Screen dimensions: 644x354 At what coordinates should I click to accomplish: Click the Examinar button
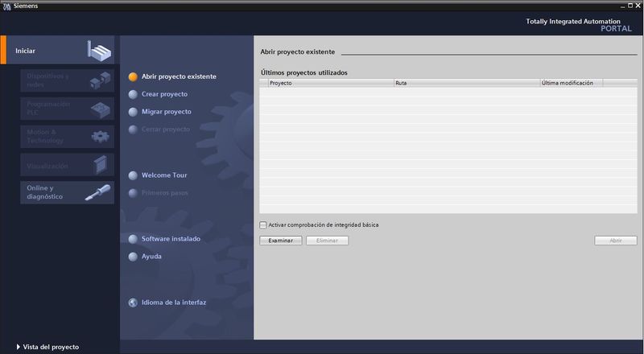(x=280, y=241)
